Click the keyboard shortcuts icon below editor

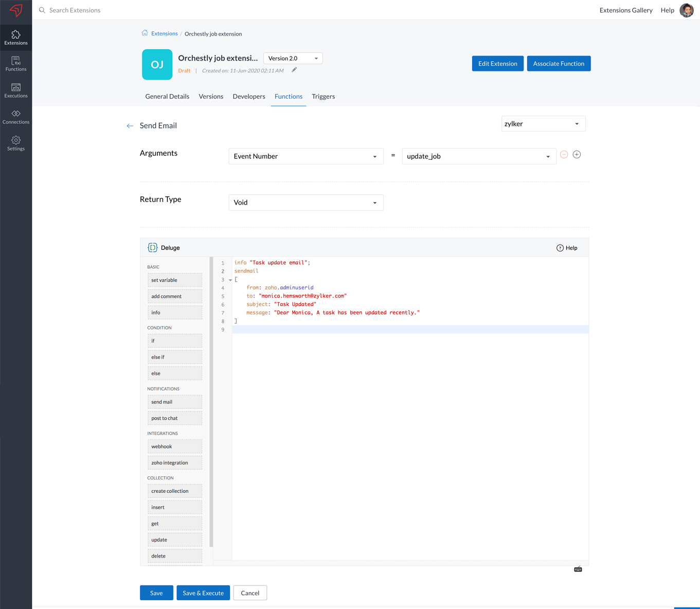[x=578, y=569]
